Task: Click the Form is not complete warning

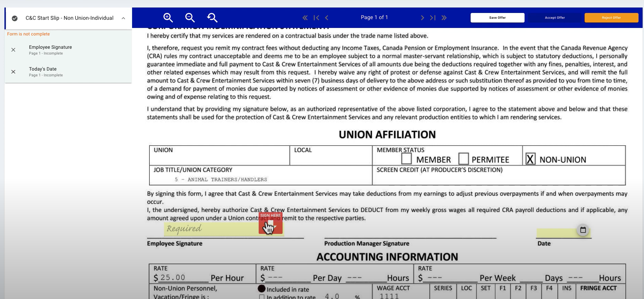Action: tap(28, 34)
